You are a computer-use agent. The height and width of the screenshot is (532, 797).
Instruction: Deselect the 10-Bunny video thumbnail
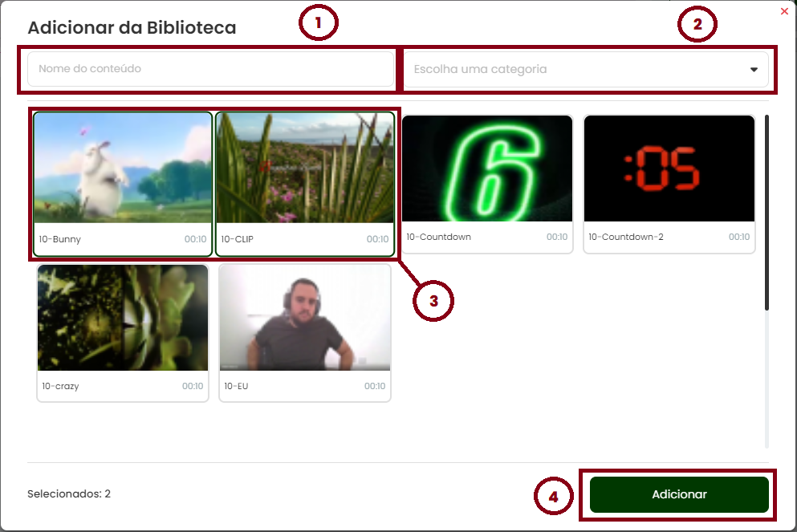point(123,168)
